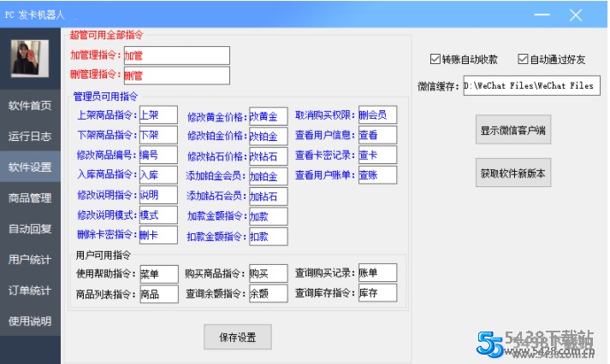Image resolution: width=610 pixels, height=364 pixels.
Task: Select the 查询库存指令 input field
Action: [377, 293]
